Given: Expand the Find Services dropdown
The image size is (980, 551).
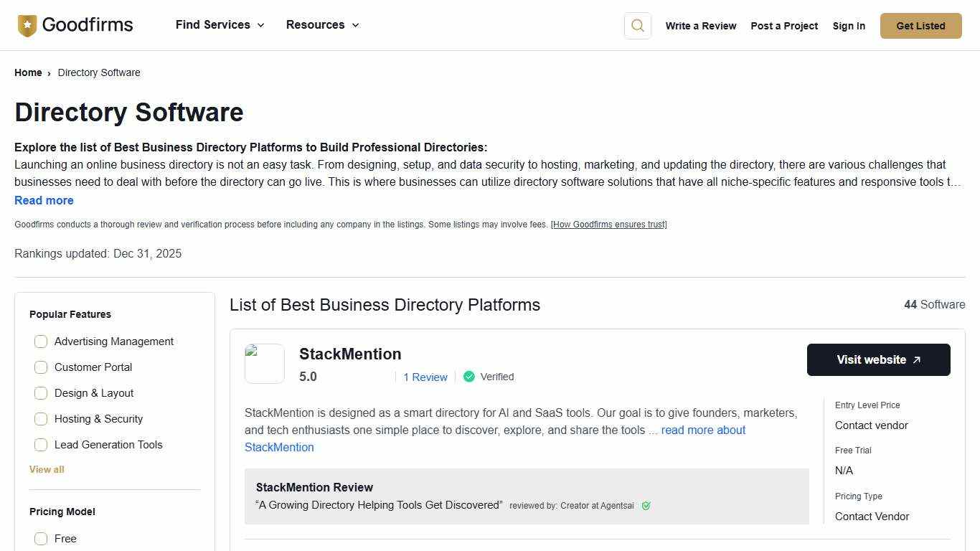Looking at the screenshot, I should 220,24.
